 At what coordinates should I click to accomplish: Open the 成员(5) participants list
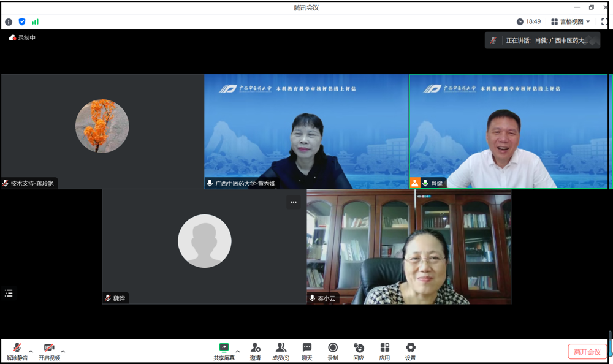tap(281, 352)
